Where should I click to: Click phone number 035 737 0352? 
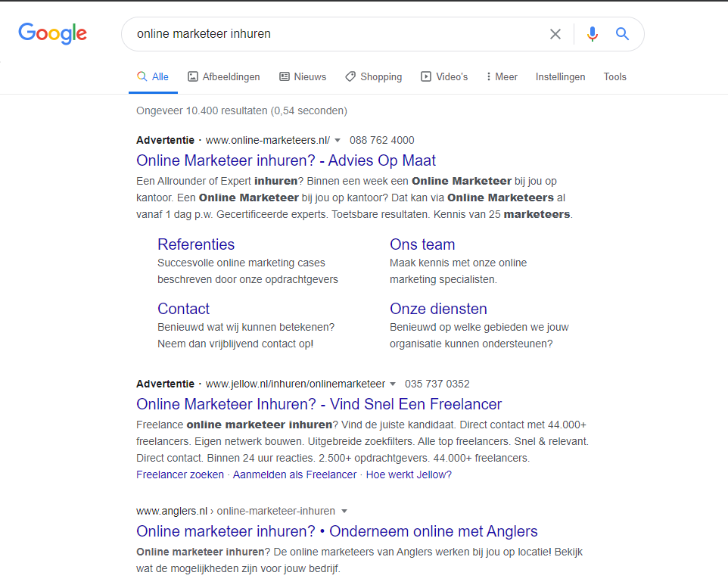click(437, 384)
